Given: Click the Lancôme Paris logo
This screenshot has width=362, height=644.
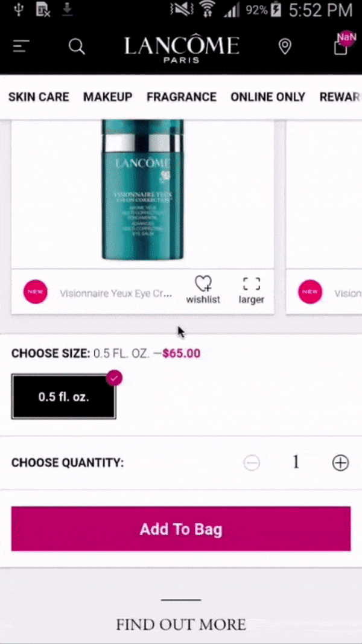Looking at the screenshot, I should (x=182, y=48).
